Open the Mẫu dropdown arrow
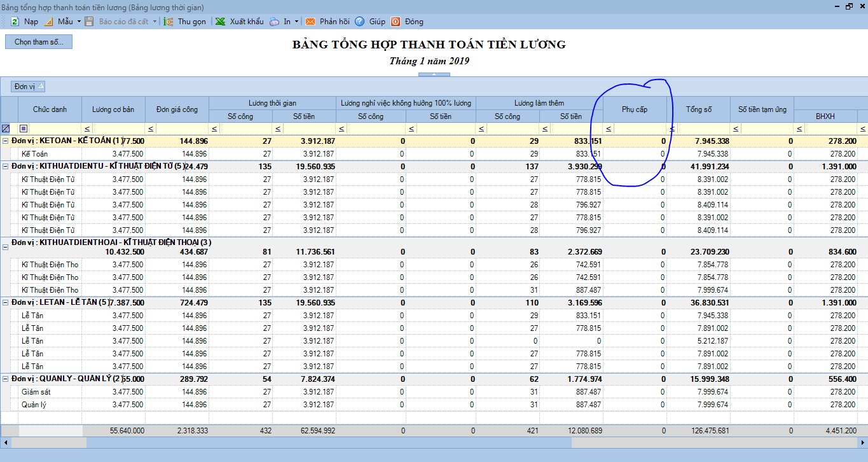Screen dimensions: 868x462 point(79,21)
